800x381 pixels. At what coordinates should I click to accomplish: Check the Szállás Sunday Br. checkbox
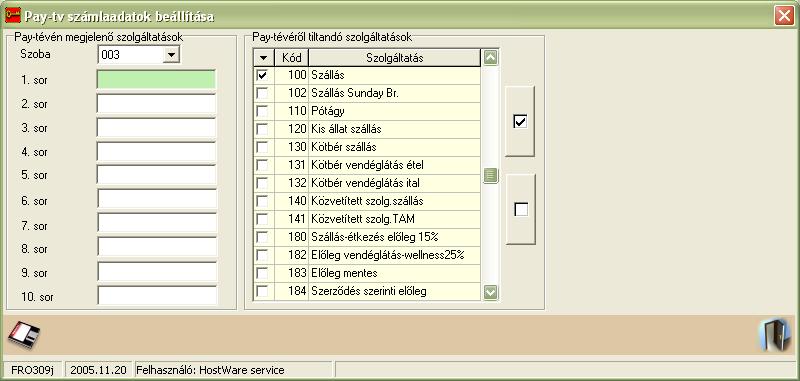click(262, 93)
